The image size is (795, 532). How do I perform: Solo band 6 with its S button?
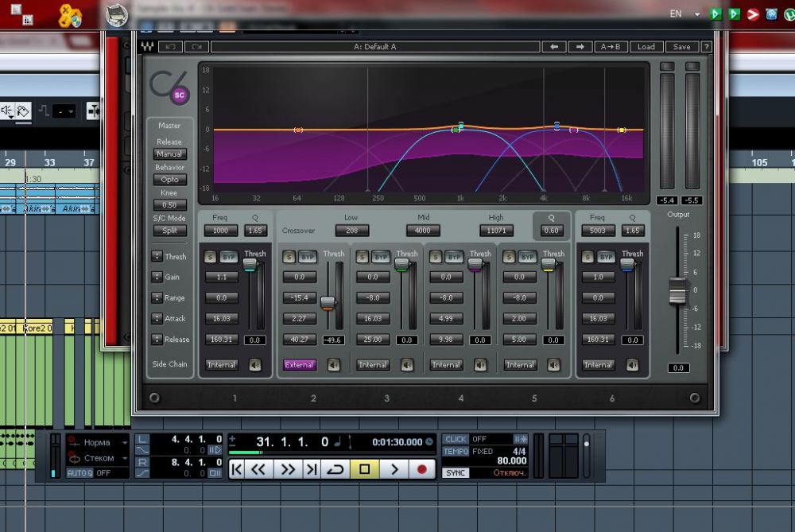tap(588, 257)
